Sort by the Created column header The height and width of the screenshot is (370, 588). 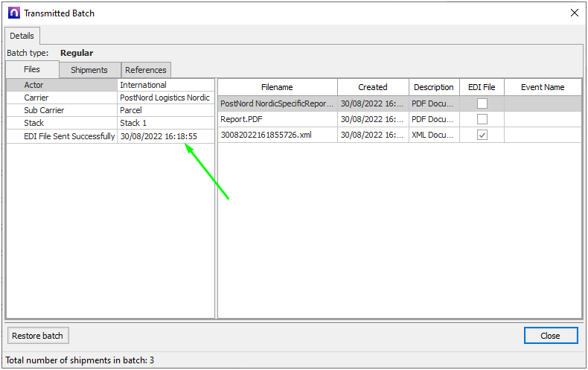(x=372, y=87)
